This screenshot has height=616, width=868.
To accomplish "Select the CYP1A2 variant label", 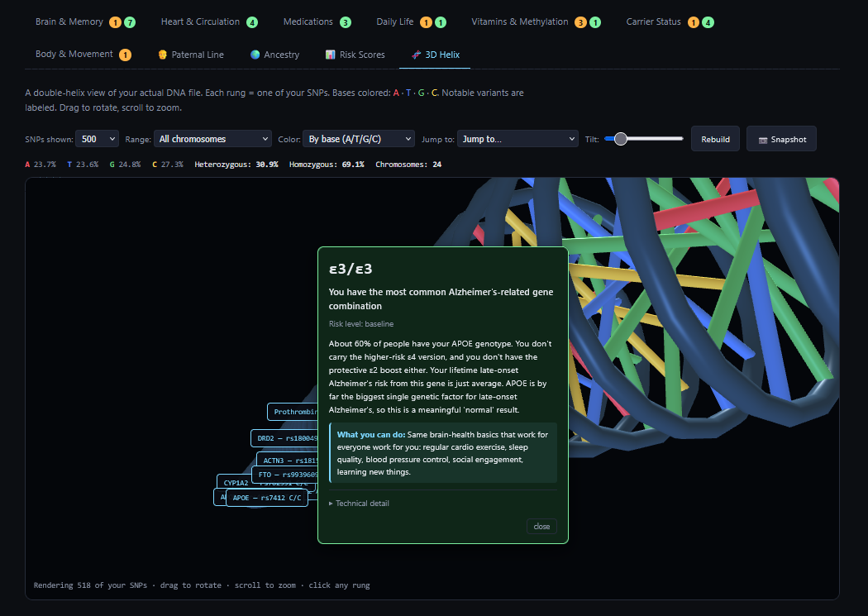I will (236, 482).
